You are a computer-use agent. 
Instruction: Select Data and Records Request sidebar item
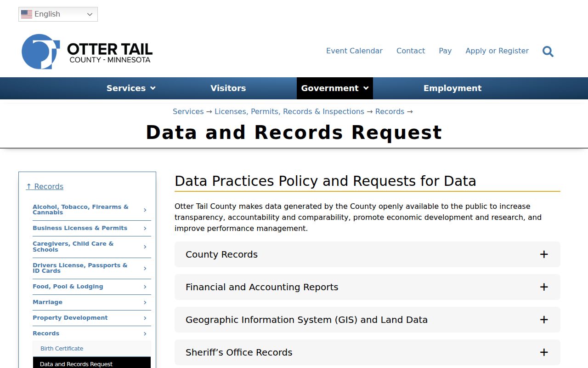click(x=92, y=363)
